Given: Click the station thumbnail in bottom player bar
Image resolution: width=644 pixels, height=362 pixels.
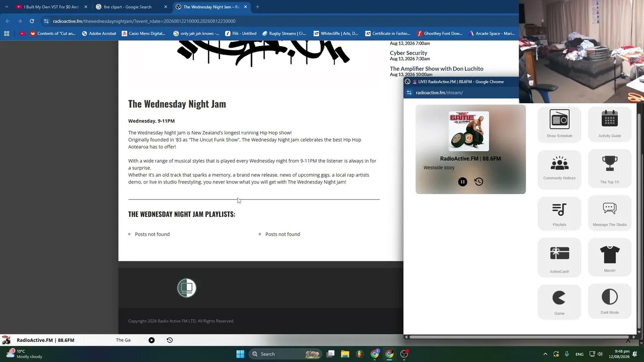Looking at the screenshot, I should tap(6, 340).
